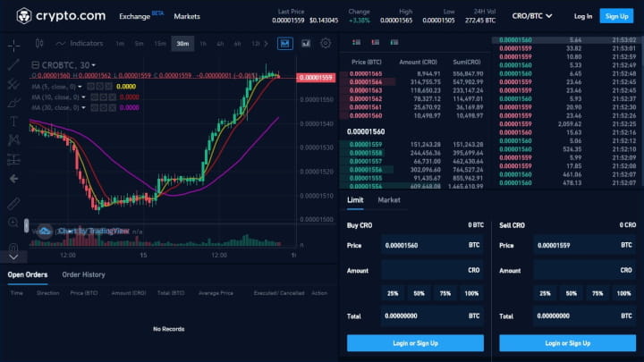Expand the CROBTC, 30 symbol dropdown
644x362 pixels.
(94, 65)
